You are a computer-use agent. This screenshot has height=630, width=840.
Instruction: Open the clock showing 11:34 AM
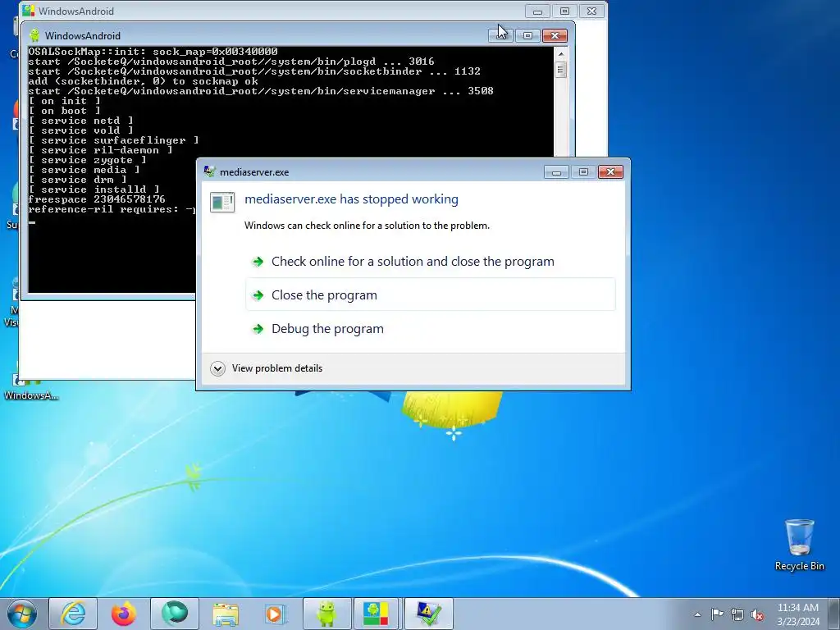[798, 614]
